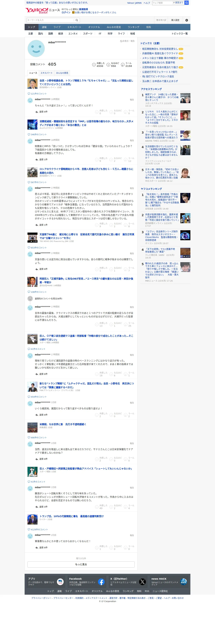
Task: Click the 高窓まり search suggestion tag
Action: coord(178,3)
